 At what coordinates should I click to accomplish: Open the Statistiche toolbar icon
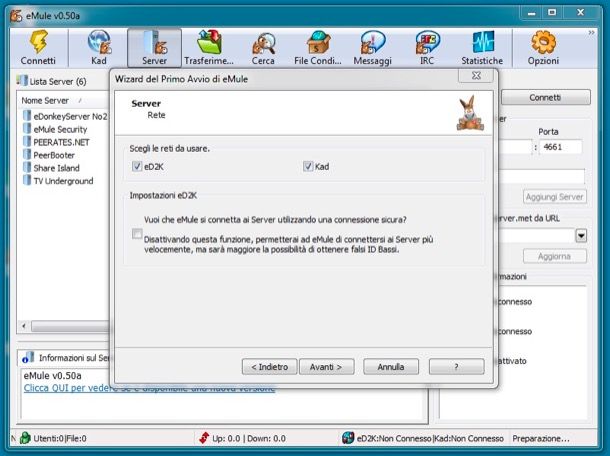pos(483,42)
